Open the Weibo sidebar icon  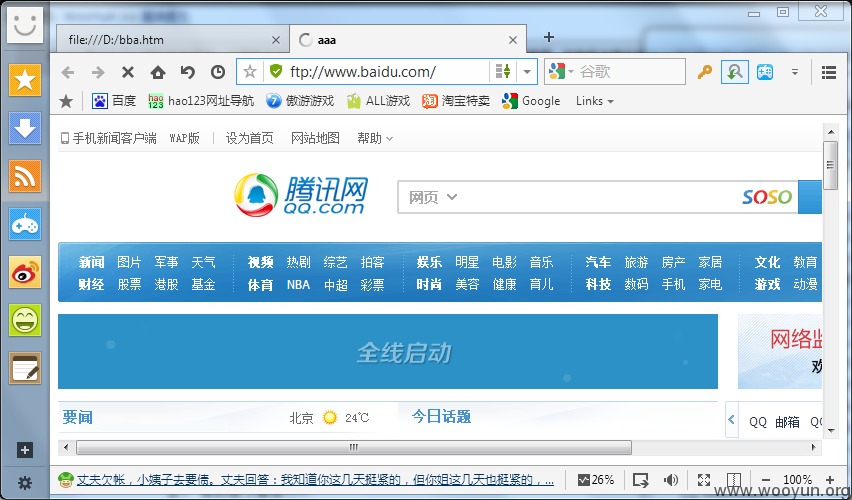coord(24,272)
